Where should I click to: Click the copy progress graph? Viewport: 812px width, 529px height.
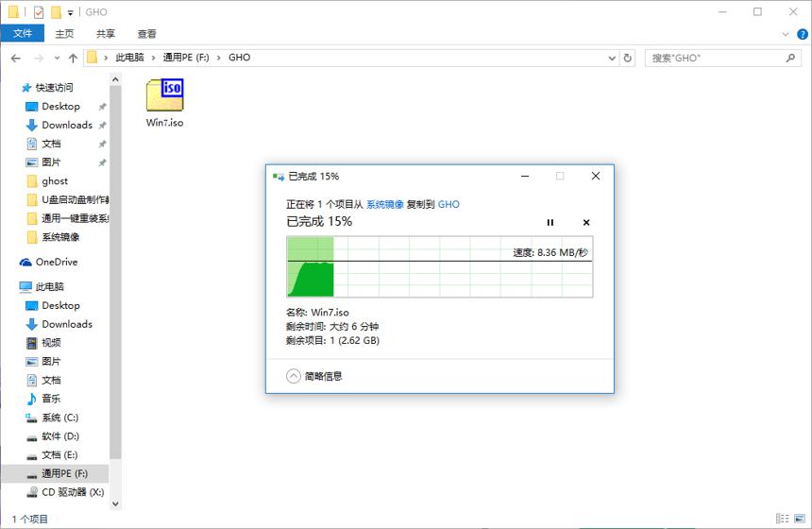click(x=440, y=266)
